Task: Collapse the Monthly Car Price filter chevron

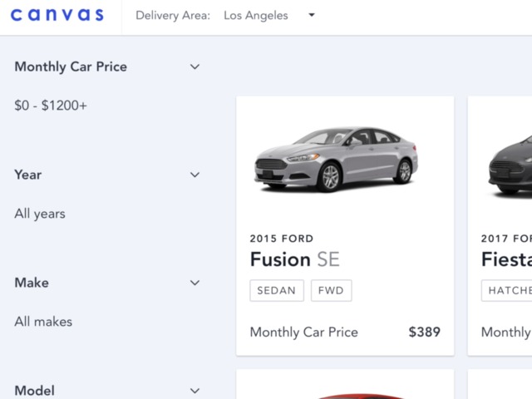Action: click(x=195, y=66)
